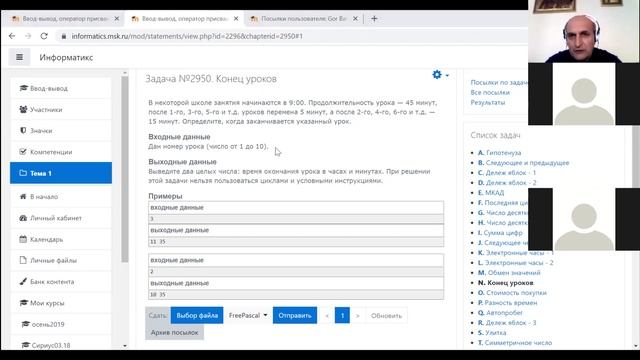Open task Q. Автопробег
The height and width of the screenshot is (360, 640).
pos(500,313)
